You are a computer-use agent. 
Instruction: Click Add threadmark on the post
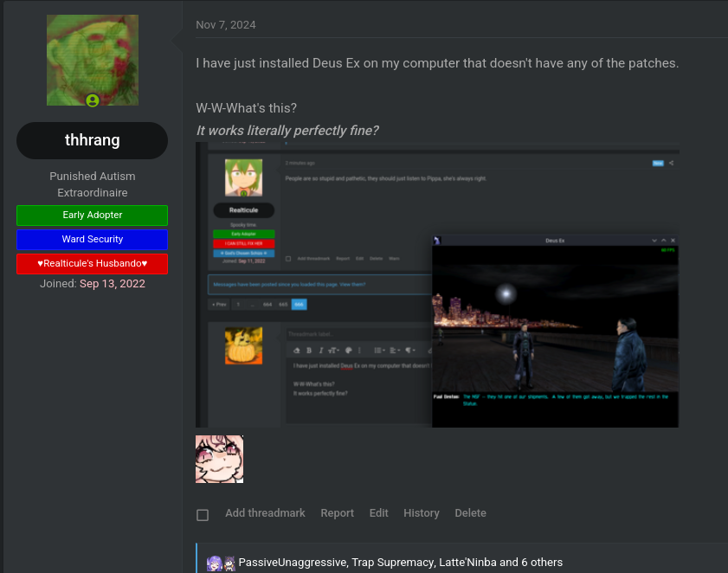click(265, 513)
